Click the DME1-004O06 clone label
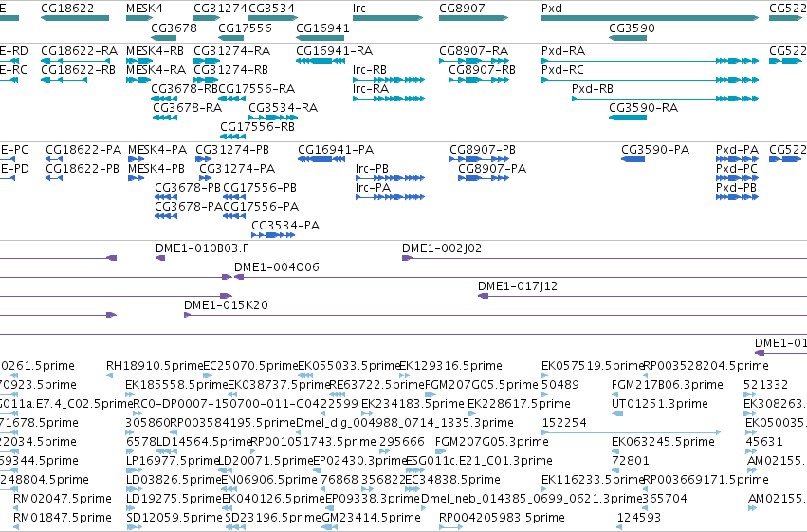This screenshot has width=807, height=532. [277, 267]
